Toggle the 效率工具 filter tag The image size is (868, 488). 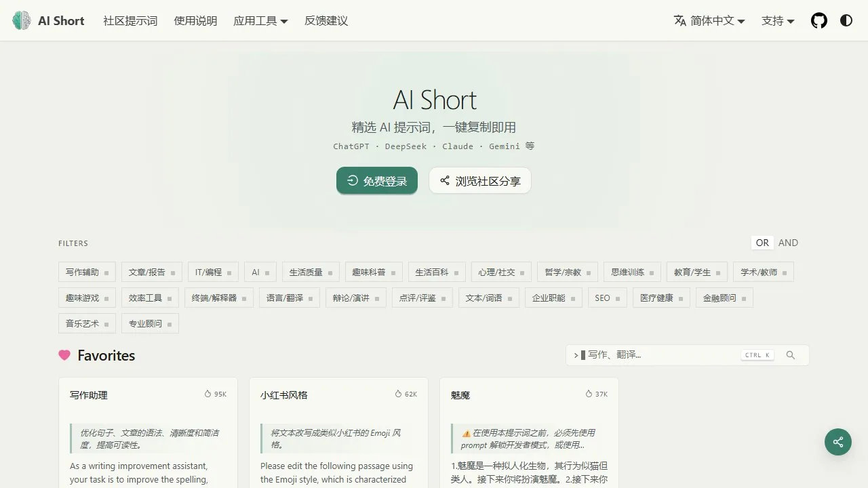(x=150, y=298)
